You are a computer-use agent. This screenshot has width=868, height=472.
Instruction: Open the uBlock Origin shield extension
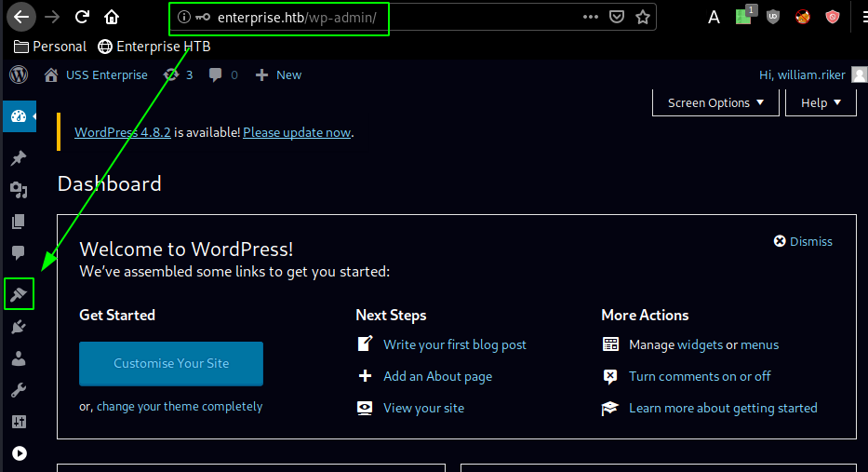click(773, 17)
